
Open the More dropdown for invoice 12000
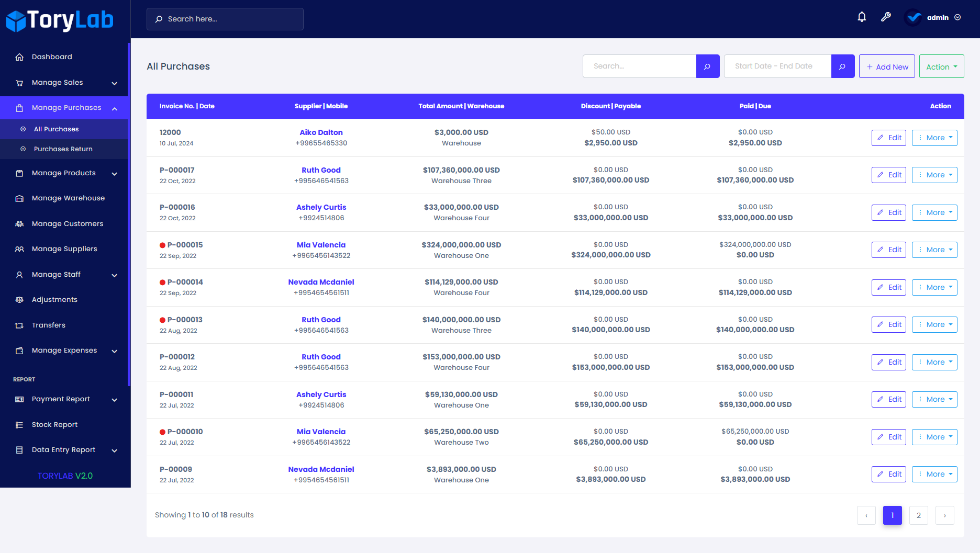934,138
